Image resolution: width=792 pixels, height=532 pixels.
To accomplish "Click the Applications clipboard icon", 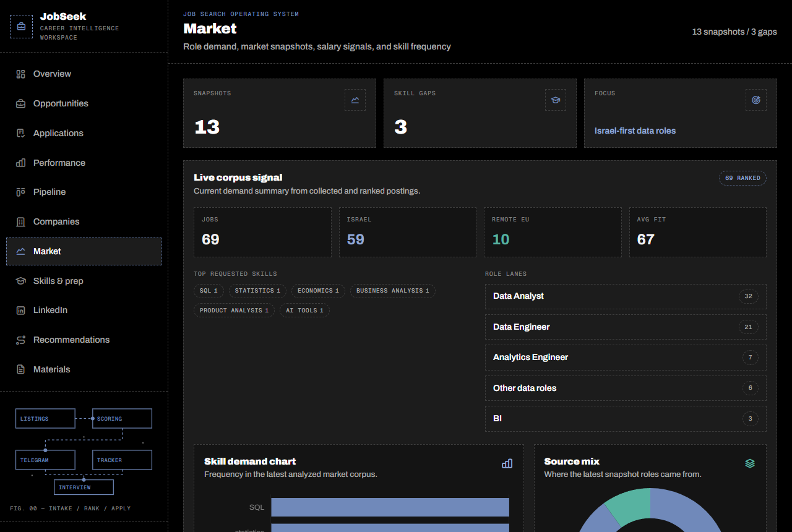I will (x=20, y=133).
